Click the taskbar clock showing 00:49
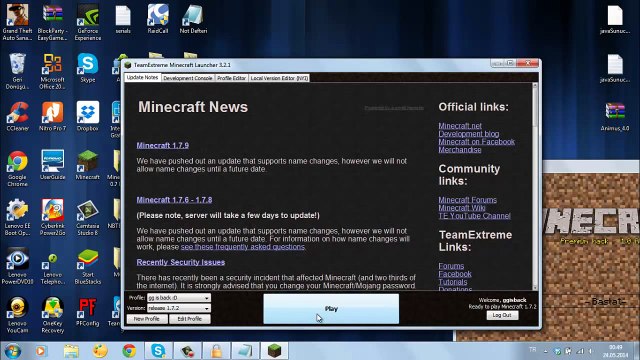This screenshot has width=640, height=360. pyautogui.click(x=616, y=351)
